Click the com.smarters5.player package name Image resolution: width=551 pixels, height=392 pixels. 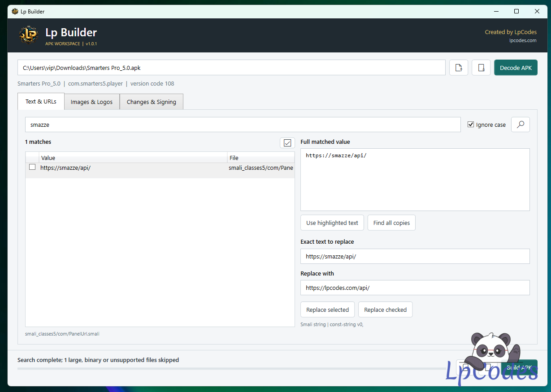(x=95, y=83)
